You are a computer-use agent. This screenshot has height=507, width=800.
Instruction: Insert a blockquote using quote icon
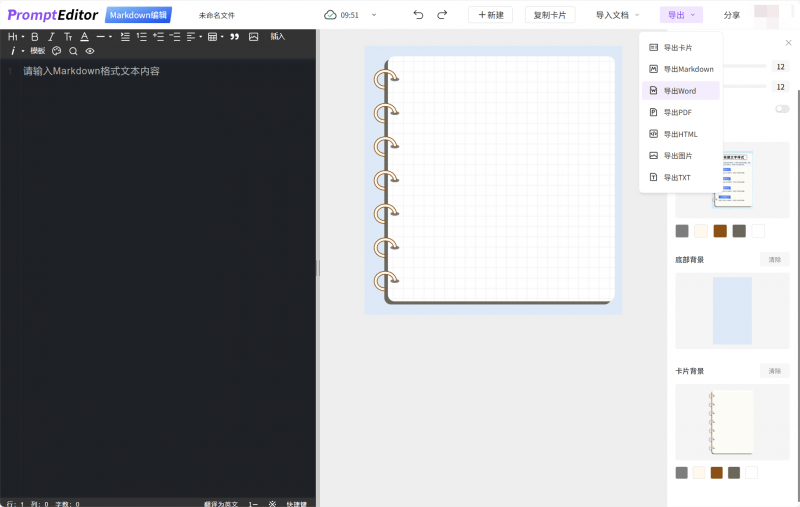(x=235, y=37)
